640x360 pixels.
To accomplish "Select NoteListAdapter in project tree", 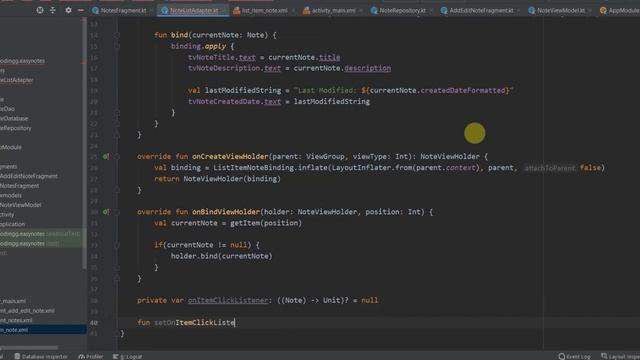I will tap(17, 80).
